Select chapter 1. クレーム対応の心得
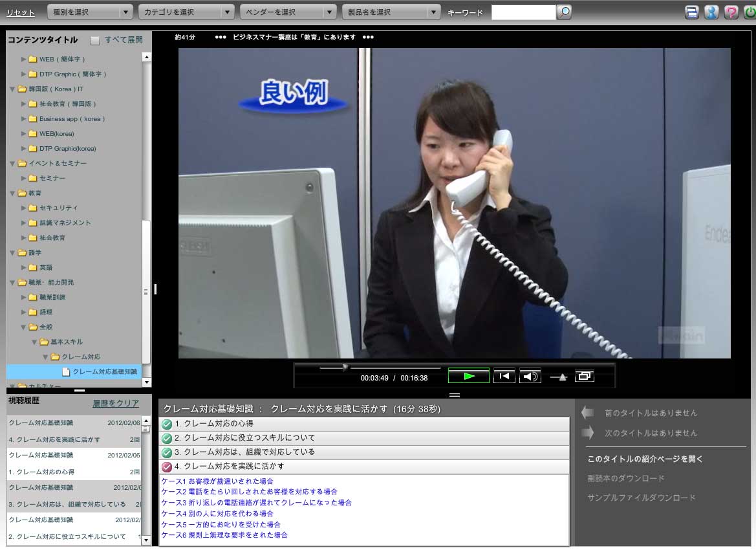The width and height of the screenshot is (756, 550). [365, 424]
